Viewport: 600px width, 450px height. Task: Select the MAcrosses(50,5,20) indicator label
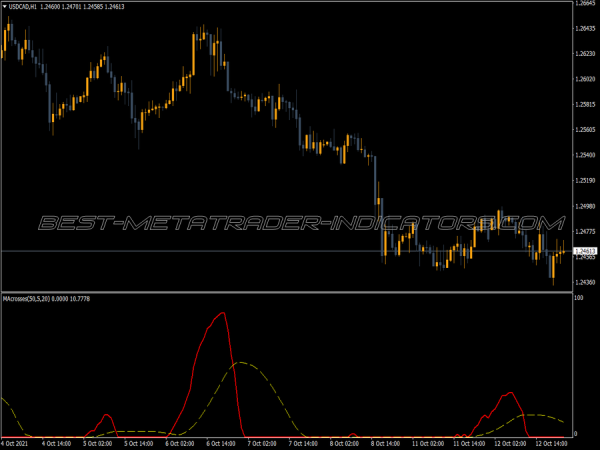click(27, 298)
